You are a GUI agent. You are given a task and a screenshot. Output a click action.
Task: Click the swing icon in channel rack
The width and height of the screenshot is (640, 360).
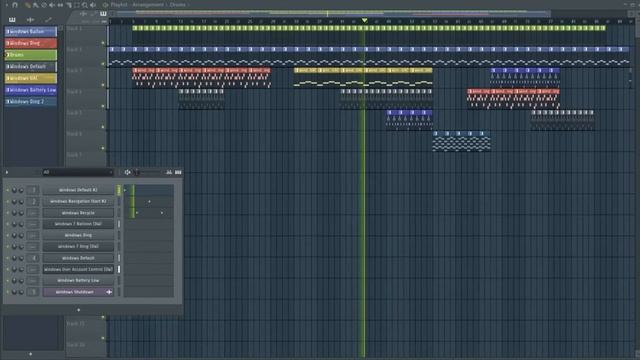[x=127, y=172]
